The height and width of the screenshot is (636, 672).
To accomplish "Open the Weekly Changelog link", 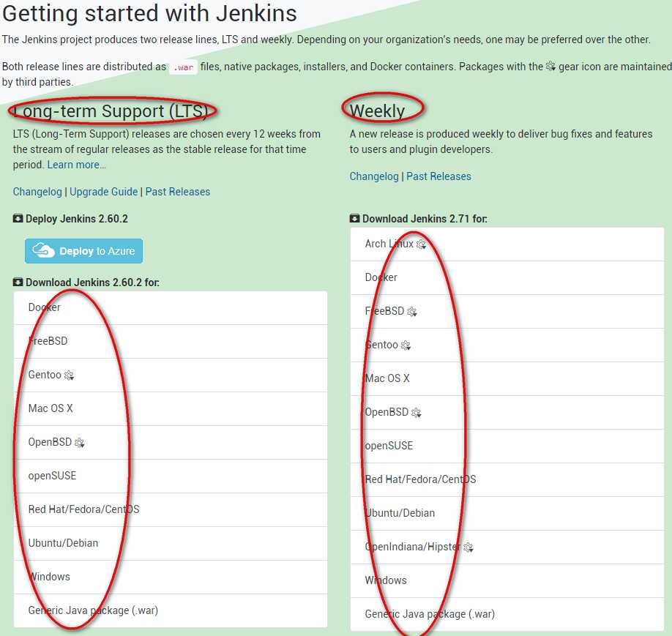I will (374, 176).
